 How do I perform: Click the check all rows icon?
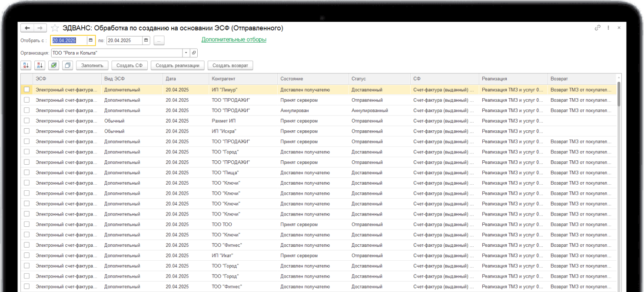54,66
